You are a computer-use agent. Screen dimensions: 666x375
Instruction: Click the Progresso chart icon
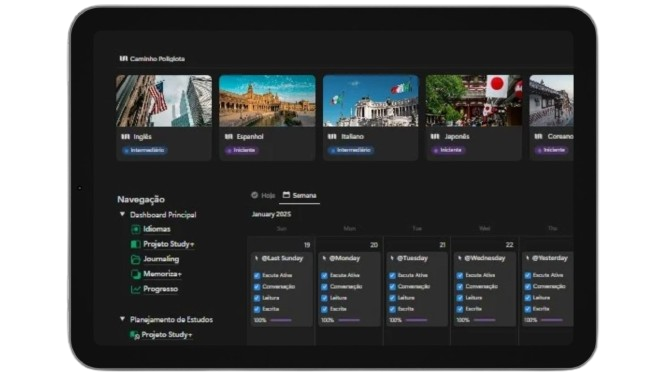point(135,289)
